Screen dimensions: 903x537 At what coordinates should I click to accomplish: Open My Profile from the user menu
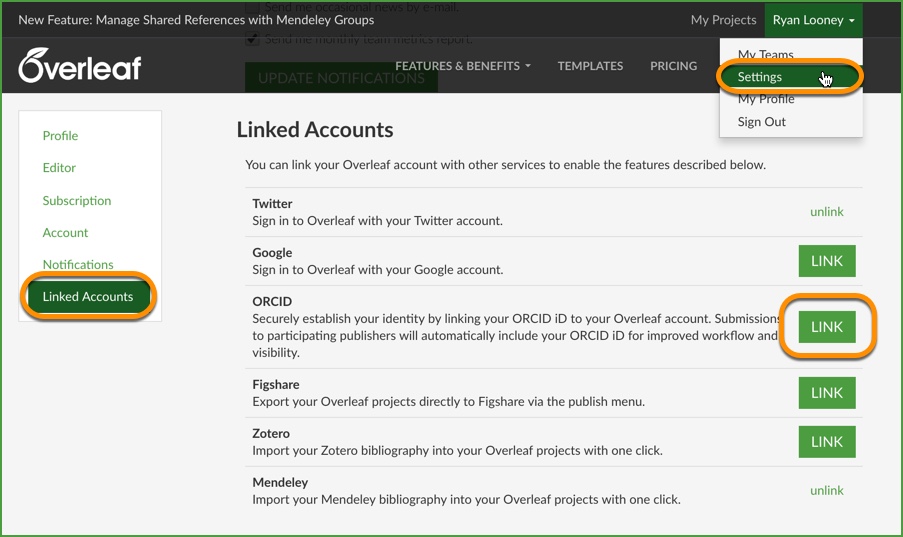(x=766, y=99)
